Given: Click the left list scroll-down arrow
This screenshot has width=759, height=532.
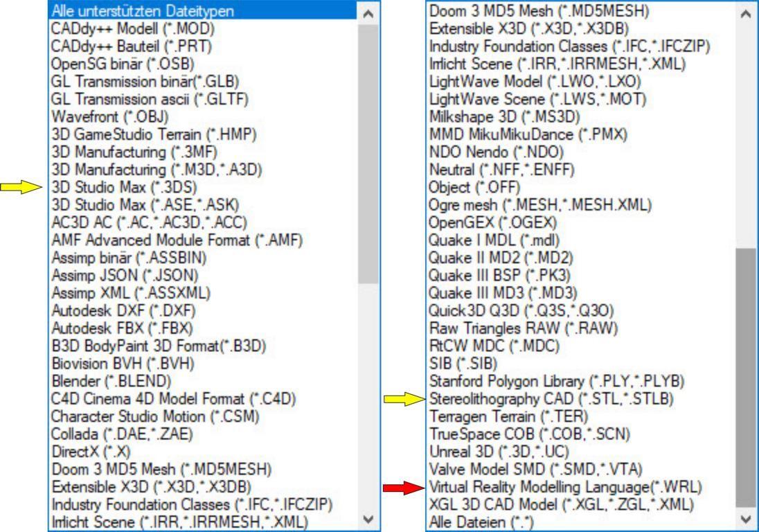Looking at the screenshot, I should tap(368, 517).
